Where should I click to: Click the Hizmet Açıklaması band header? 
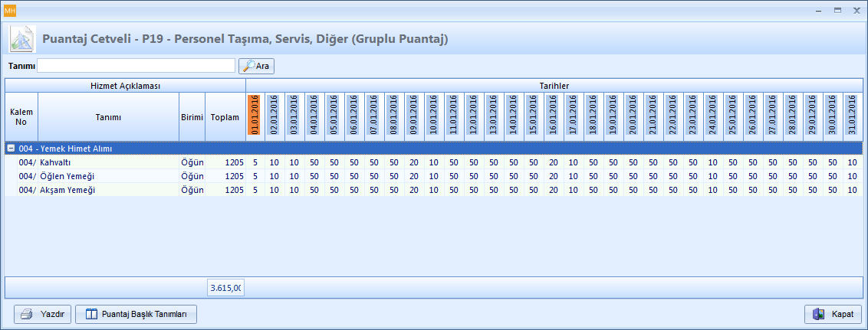click(x=125, y=86)
